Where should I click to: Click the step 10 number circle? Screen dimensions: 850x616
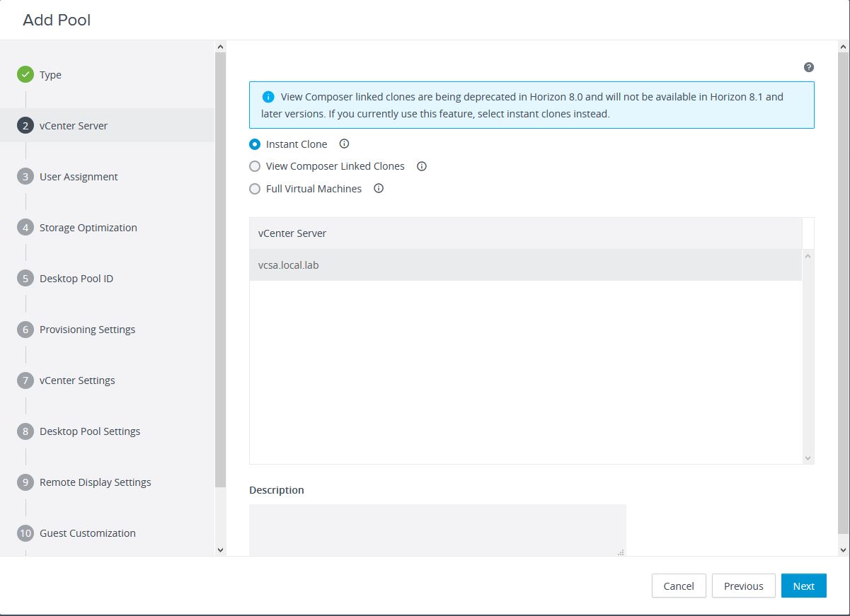pos(25,533)
